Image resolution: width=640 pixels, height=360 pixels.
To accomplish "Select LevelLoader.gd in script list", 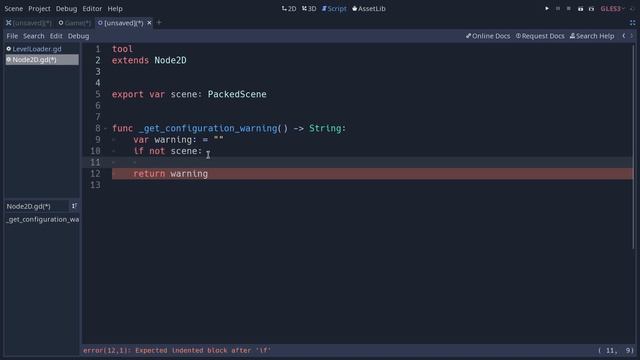I will pos(42,49).
